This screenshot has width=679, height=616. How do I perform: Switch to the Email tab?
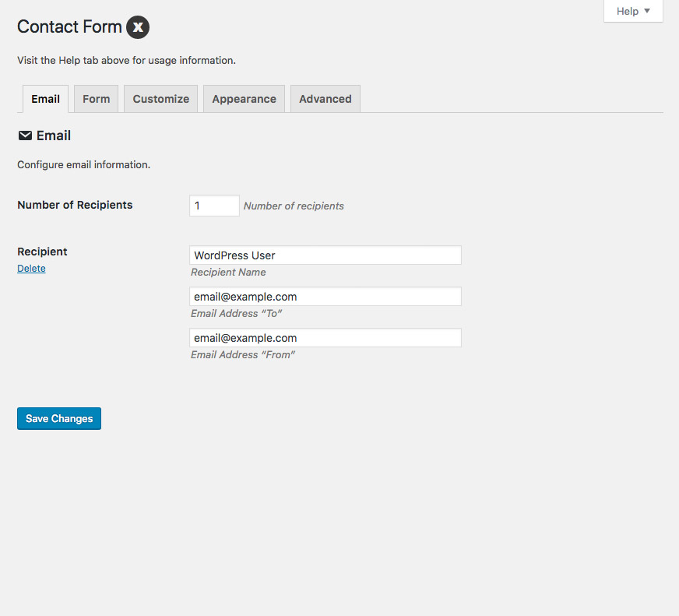pos(45,99)
